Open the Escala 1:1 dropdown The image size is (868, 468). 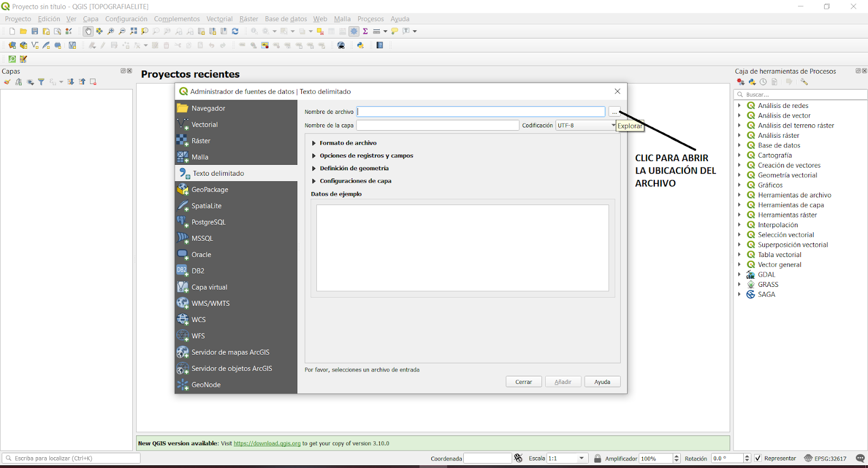pyautogui.click(x=567, y=458)
